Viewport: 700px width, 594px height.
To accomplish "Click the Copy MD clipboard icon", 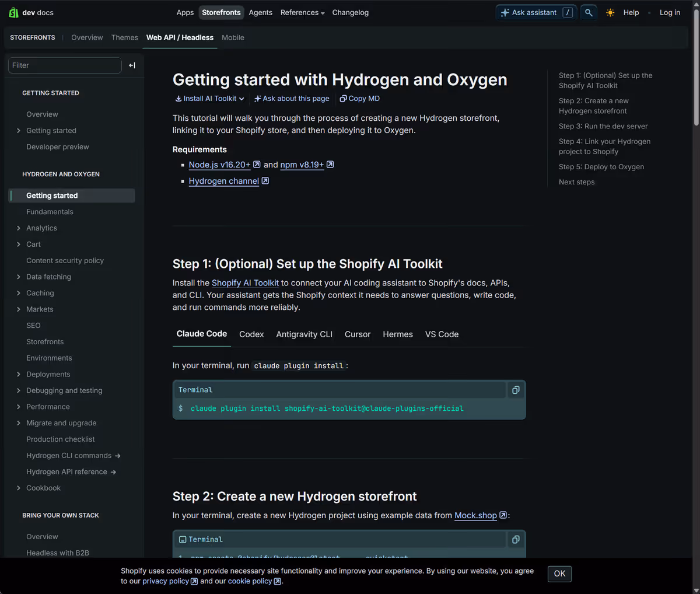I will 344,99.
